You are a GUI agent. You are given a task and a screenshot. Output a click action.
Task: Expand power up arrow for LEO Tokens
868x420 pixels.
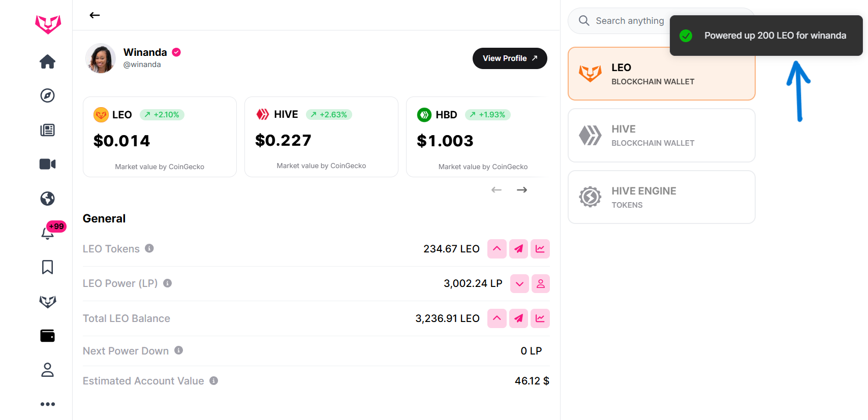(x=497, y=249)
